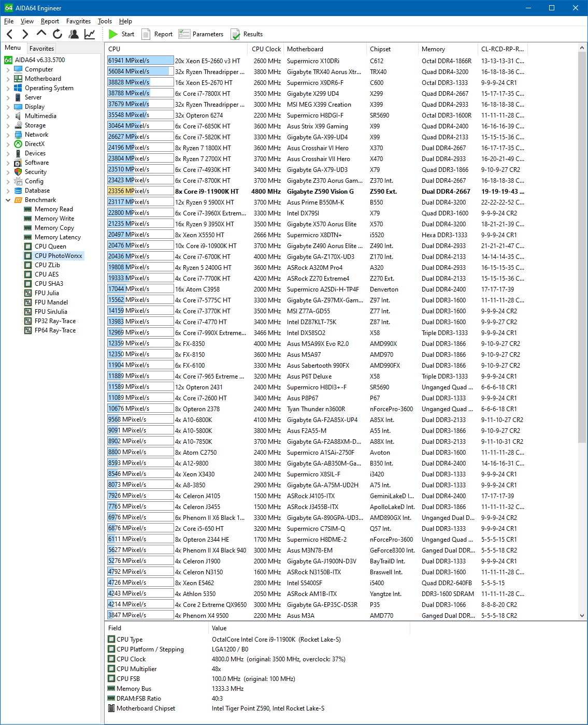Select CPU Queen benchmark

(50, 247)
